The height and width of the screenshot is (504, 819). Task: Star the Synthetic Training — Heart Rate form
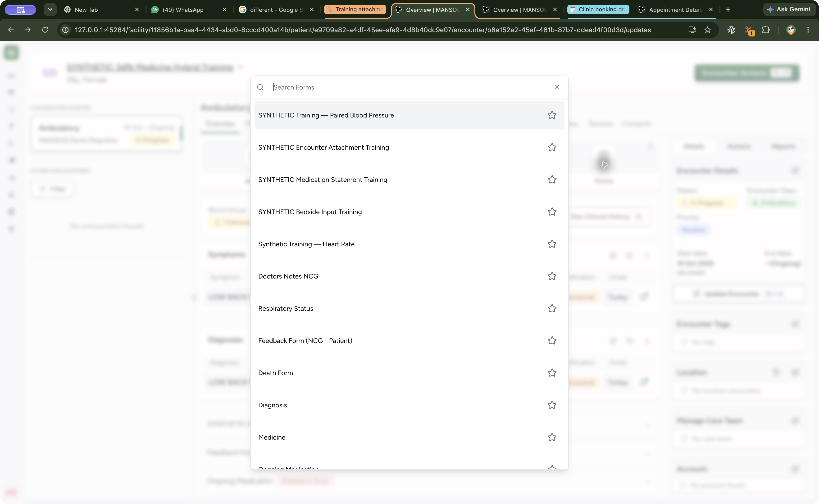tap(552, 244)
